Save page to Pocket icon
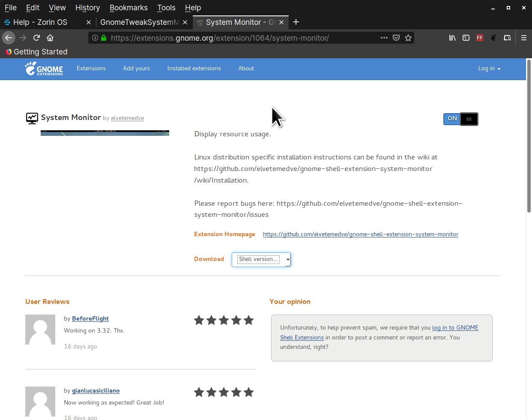Image resolution: width=532 pixels, height=420 pixels. (x=396, y=38)
